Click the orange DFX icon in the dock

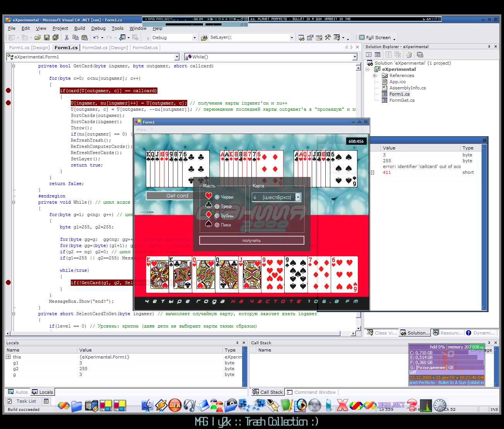click(175, 405)
